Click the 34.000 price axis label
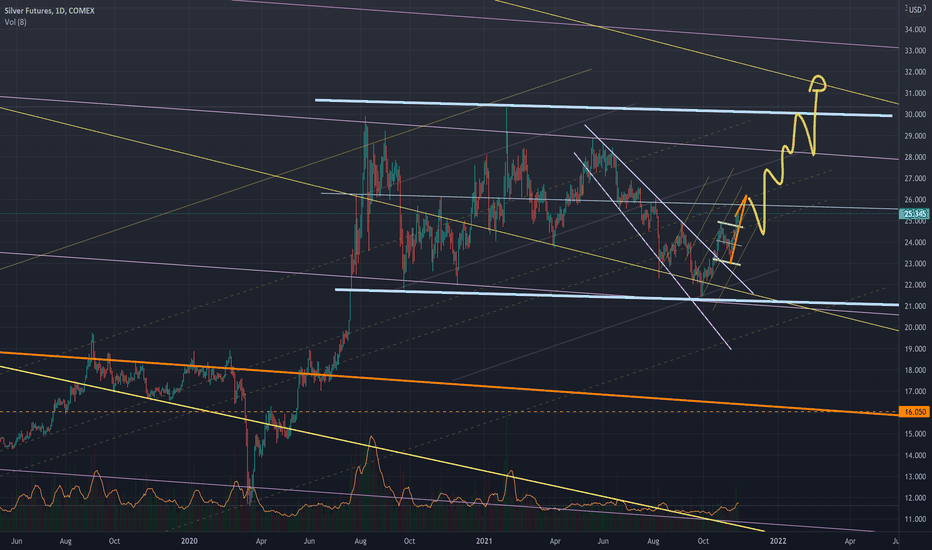Screen dimensions: 932x550 [915, 29]
